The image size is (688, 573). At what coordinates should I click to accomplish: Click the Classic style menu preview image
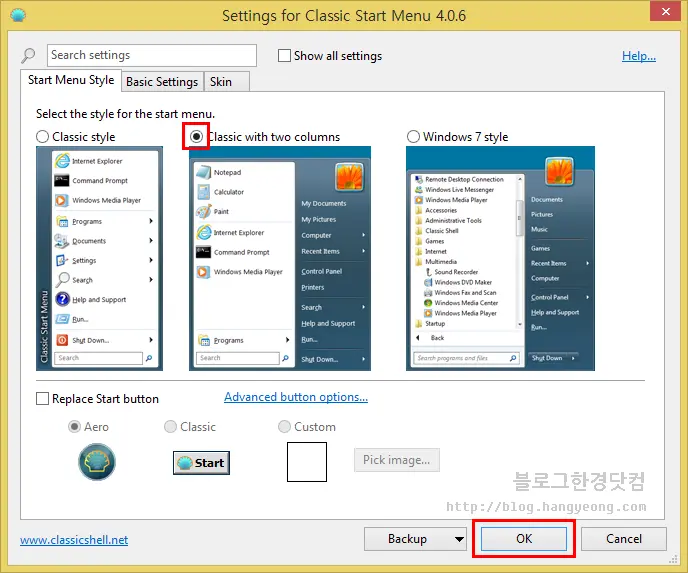96,257
